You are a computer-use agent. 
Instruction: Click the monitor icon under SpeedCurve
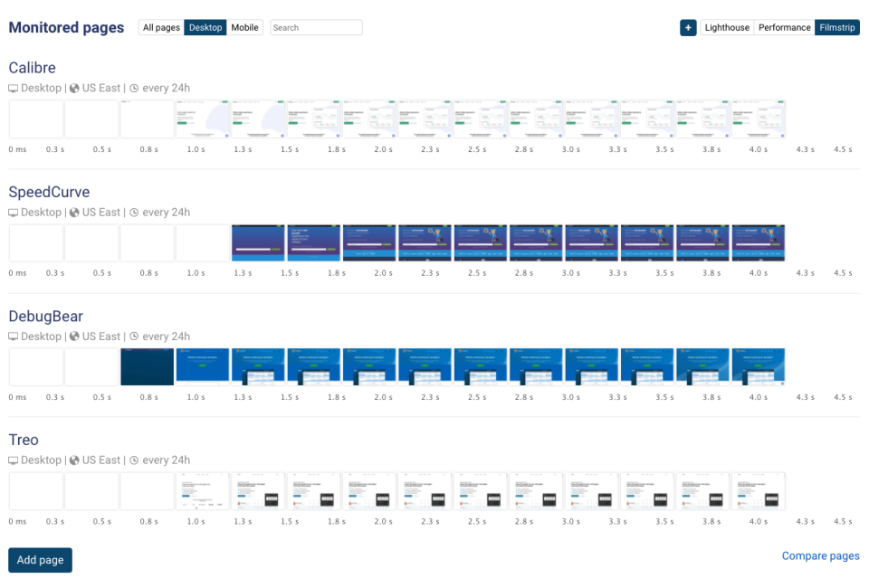click(12, 212)
